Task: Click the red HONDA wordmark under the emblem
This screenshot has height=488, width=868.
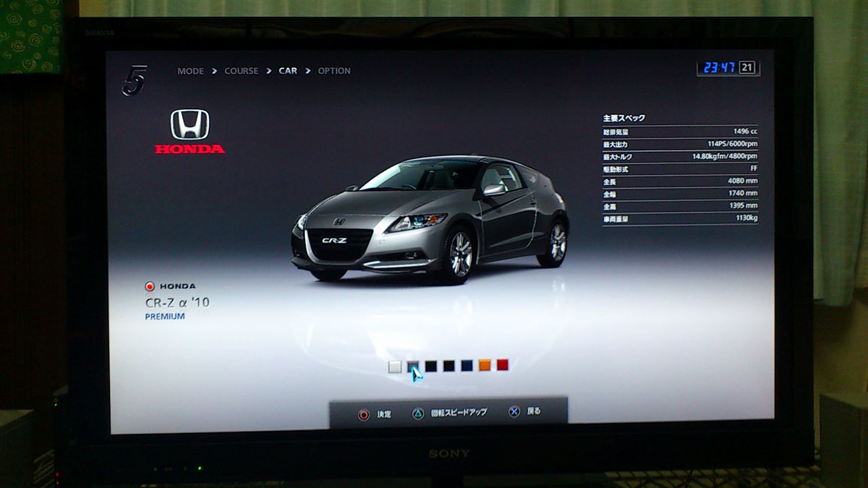Action: tap(190, 149)
